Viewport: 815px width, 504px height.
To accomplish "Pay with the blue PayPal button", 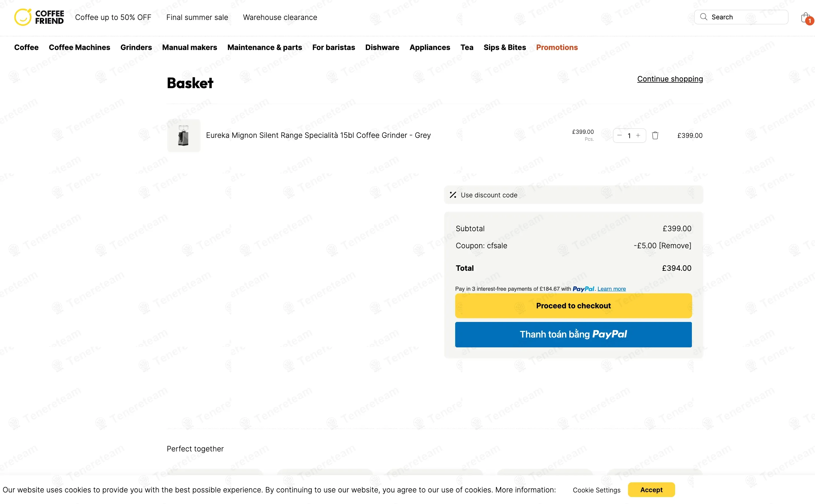I will 573,334.
